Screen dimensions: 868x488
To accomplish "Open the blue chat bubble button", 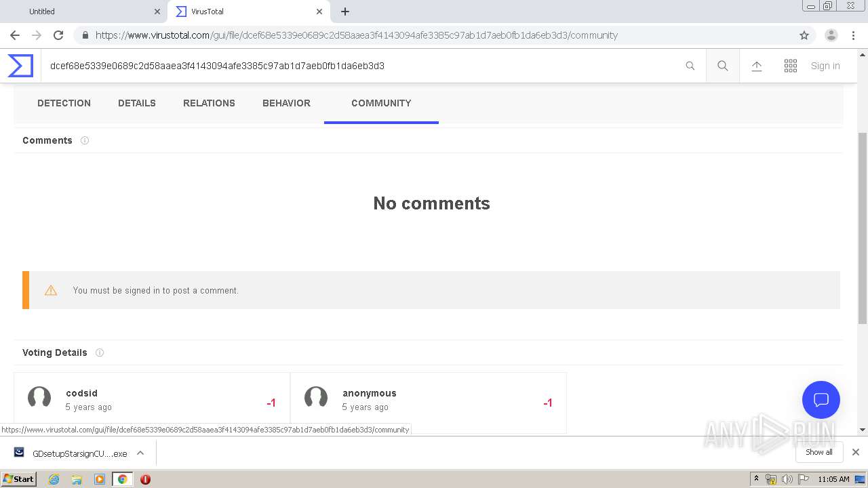I will (821, 400).
